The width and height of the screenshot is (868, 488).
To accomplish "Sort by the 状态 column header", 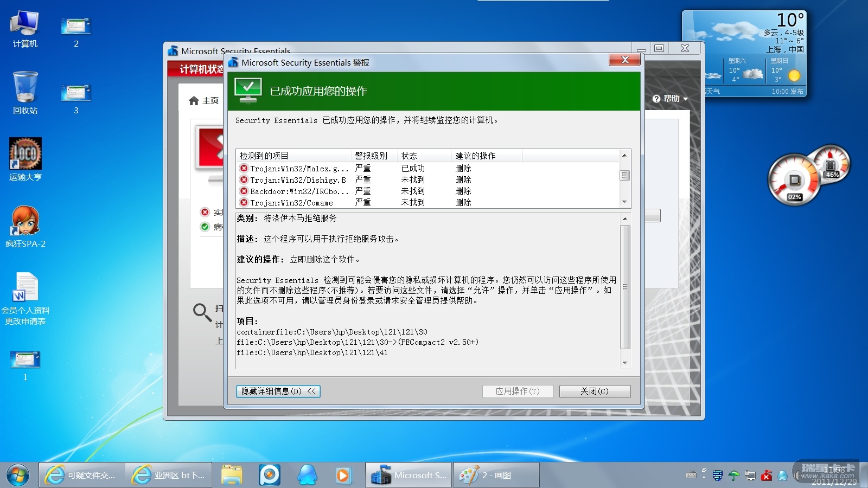I will (424, 156).
